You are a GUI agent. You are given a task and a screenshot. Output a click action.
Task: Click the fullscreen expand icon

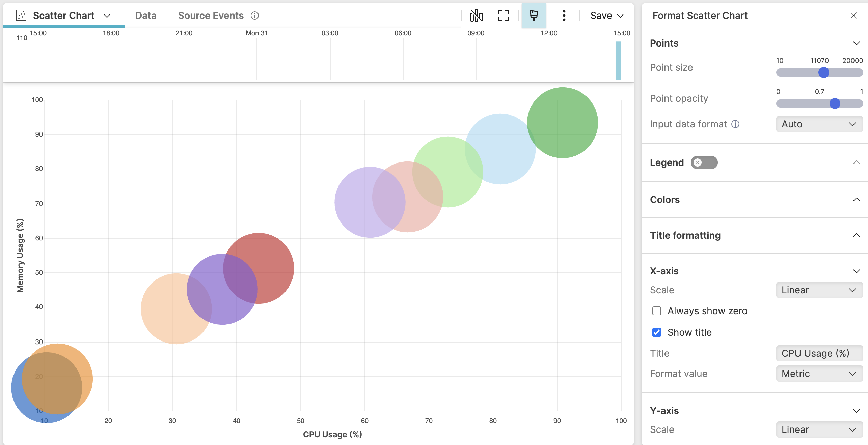(503, 16)
